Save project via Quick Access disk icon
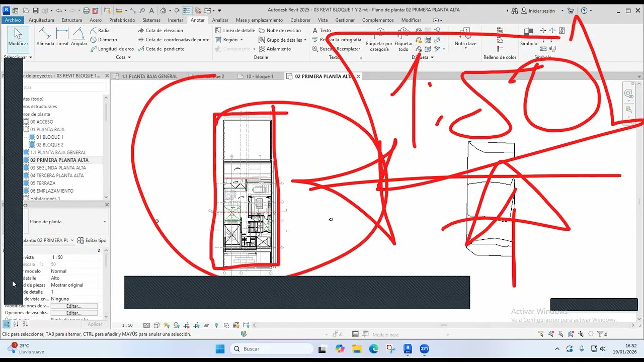Screen dimensions: 644x362 pos(35,11)
